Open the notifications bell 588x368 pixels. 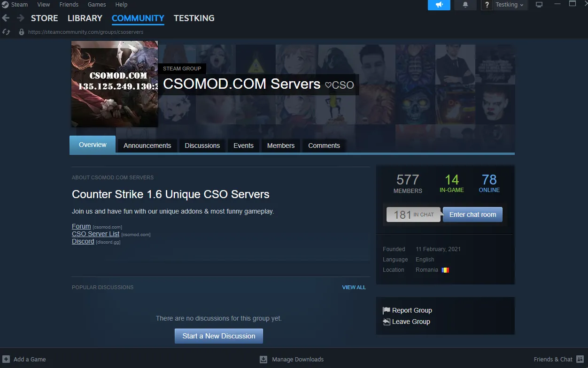click(465, 5)
